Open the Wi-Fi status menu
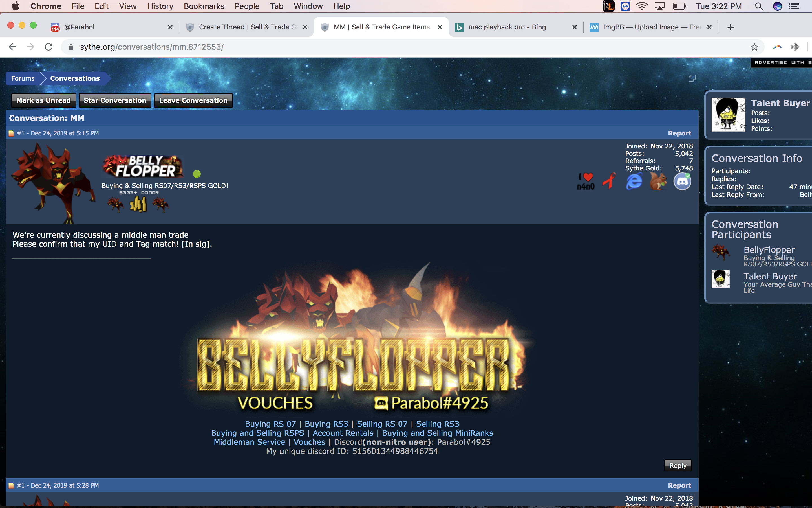The height and width of the screenshot is (508, 812). [x=641, y=6]
